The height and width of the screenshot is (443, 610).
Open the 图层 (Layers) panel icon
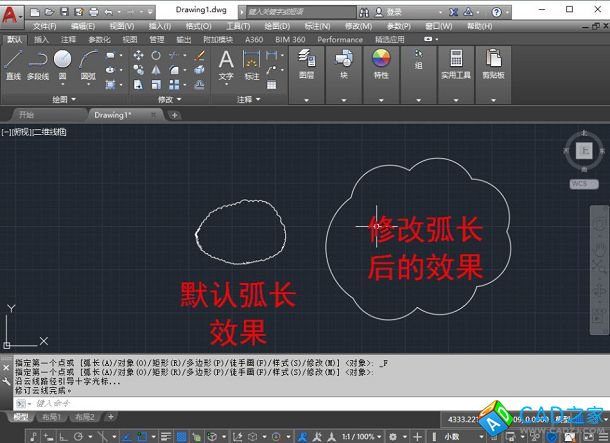[306, 61]
